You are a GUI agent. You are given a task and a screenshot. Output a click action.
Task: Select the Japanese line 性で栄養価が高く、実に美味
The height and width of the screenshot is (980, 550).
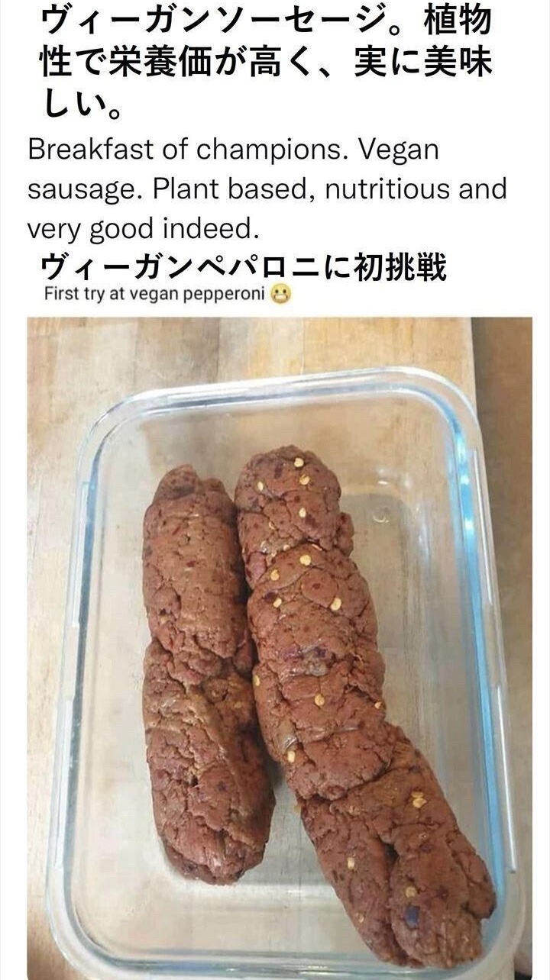(x=265, y=60)
